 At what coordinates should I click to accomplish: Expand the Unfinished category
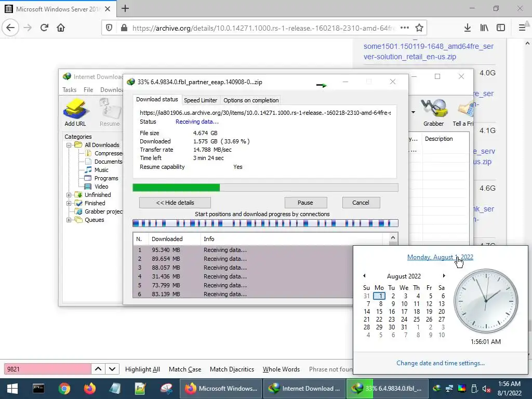point(69,195)
